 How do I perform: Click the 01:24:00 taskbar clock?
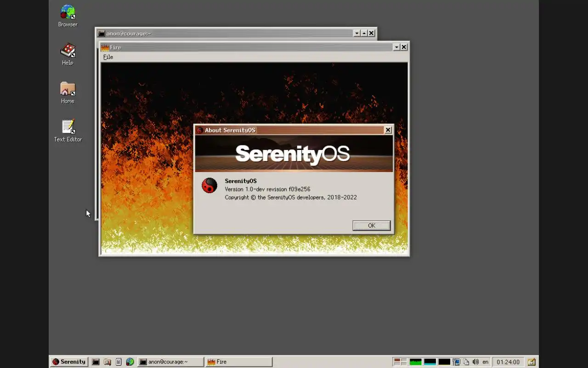[x=508, y=362]
